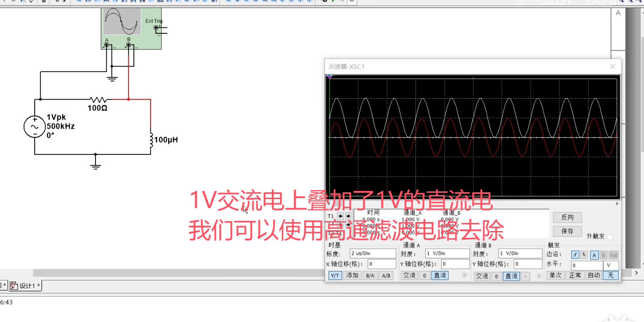The width and height of the screenshot is (644, 322).
Task: Set trigger mode to 正常 (Normal)
Action: (575, 276)
